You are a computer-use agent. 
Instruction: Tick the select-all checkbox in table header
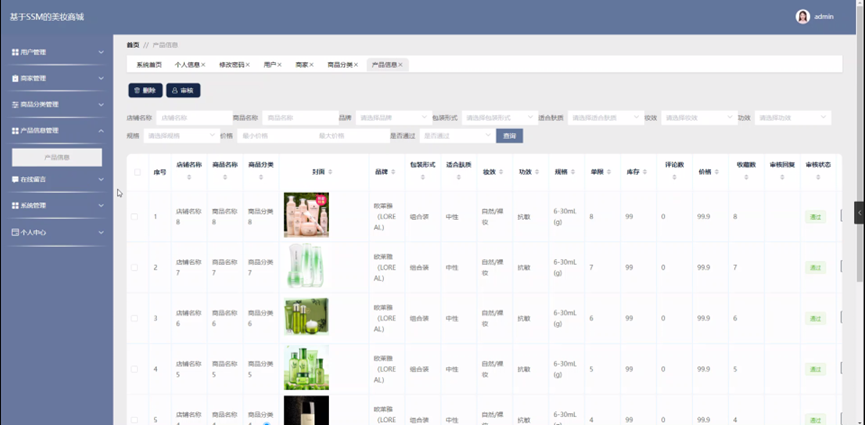click(137, 172)
